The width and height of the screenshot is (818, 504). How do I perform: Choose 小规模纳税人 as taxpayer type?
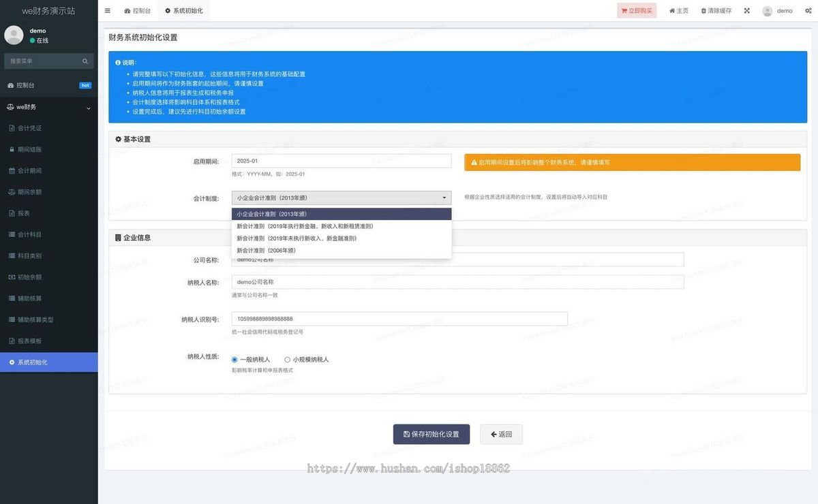(x=287, y=360)
